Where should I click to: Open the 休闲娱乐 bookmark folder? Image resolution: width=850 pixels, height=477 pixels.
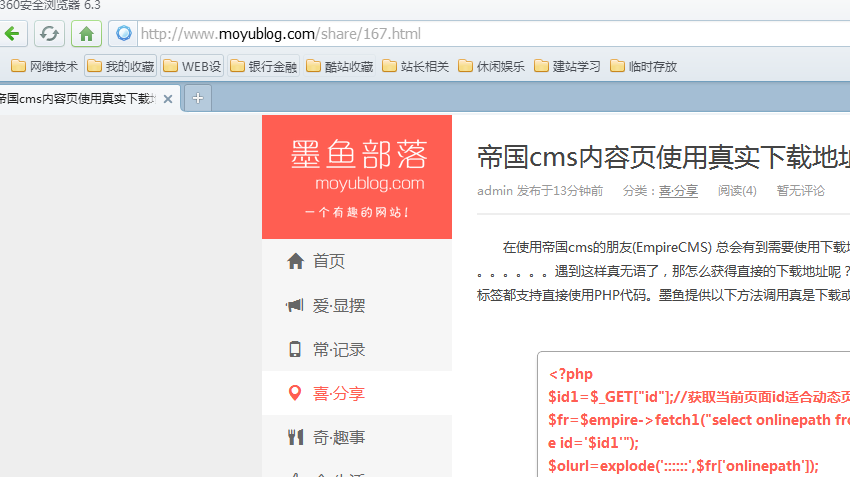coord(492,66)
